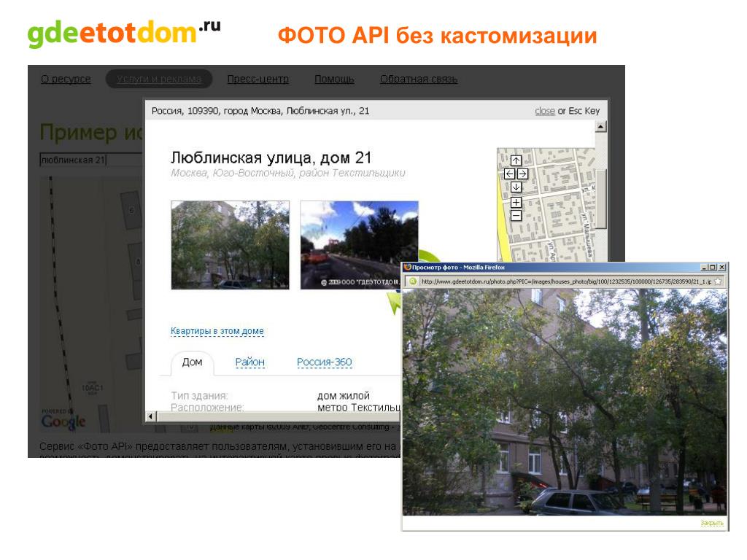Click the mini map in the popup
The width and height of the screenshot is (747, 560).
[546, 205]
